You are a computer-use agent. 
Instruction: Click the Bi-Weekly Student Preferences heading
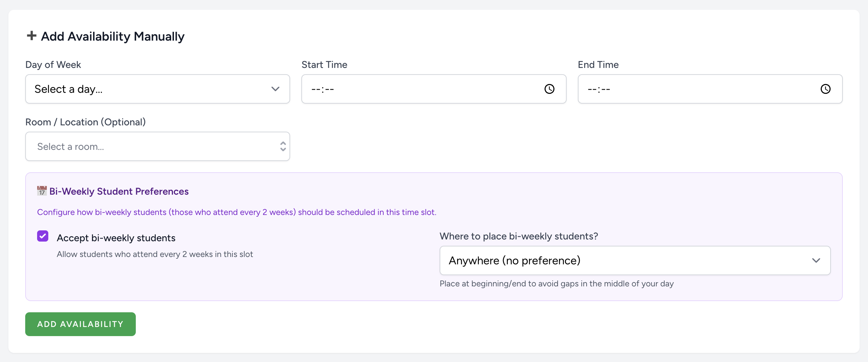(x=119, y=192)
